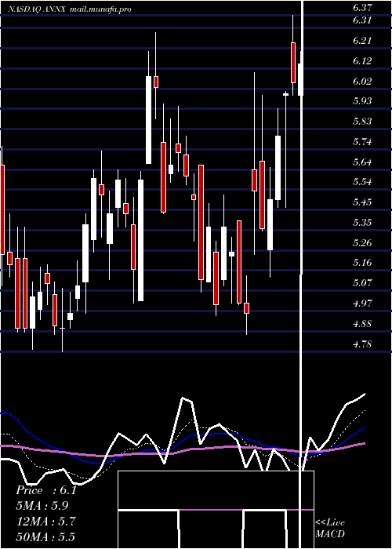
Task: Click the 5.74 price axis label
Action: 362,141
